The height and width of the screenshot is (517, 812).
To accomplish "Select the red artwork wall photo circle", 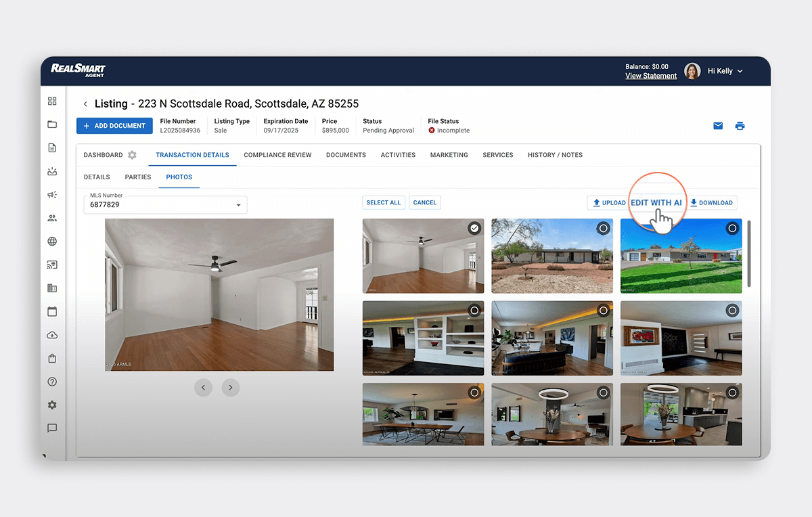I will (732, 311).
